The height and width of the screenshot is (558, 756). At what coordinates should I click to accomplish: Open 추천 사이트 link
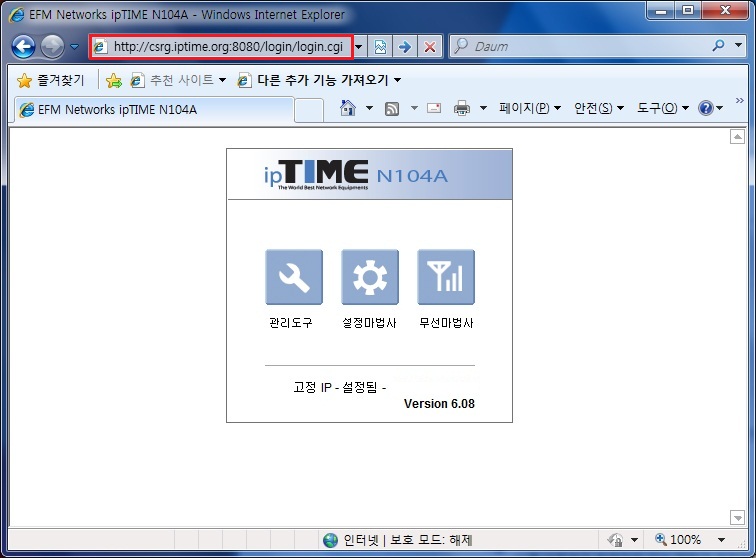[x=177, y=80]
